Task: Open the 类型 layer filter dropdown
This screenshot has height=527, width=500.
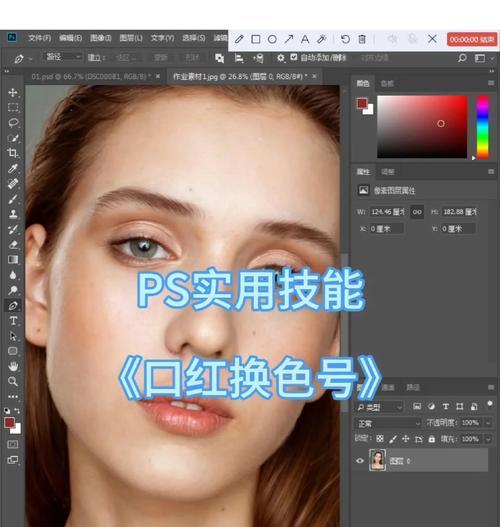Action: [x=379, y=407]
